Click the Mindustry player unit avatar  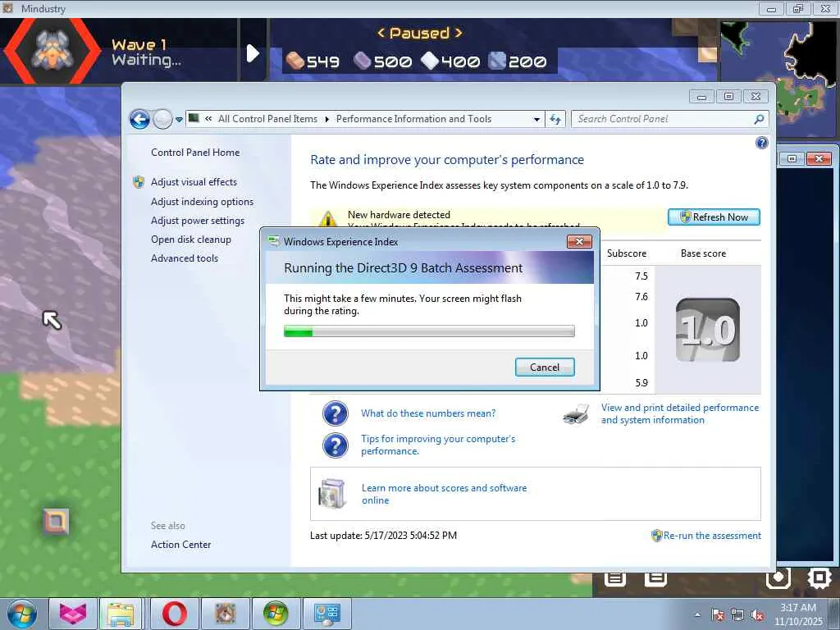(52, 51)
